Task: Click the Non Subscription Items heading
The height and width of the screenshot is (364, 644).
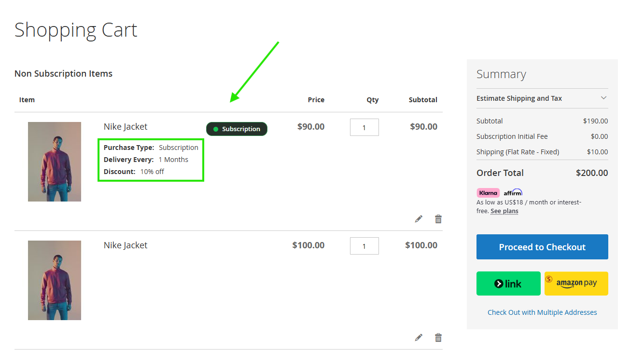Action: pyautogui.click(x=63, y=74)
